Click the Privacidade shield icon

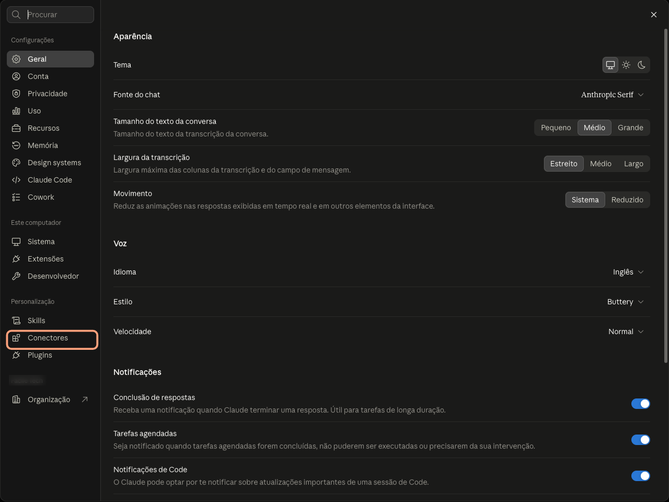[x=16, y=94]
